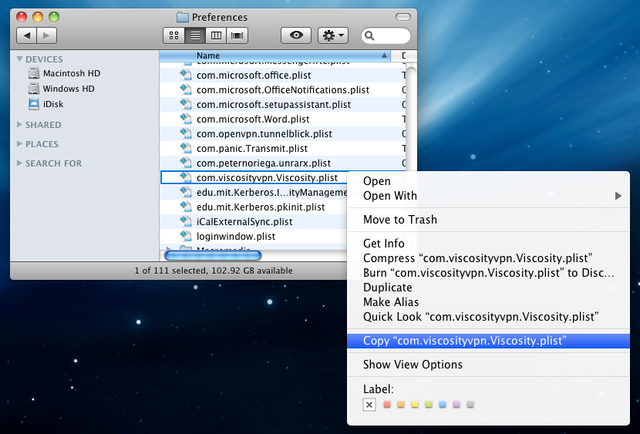The image size is (640, 434).
Task: Select the com.microsoft.Word.plist file name
Action: point(253,119)
